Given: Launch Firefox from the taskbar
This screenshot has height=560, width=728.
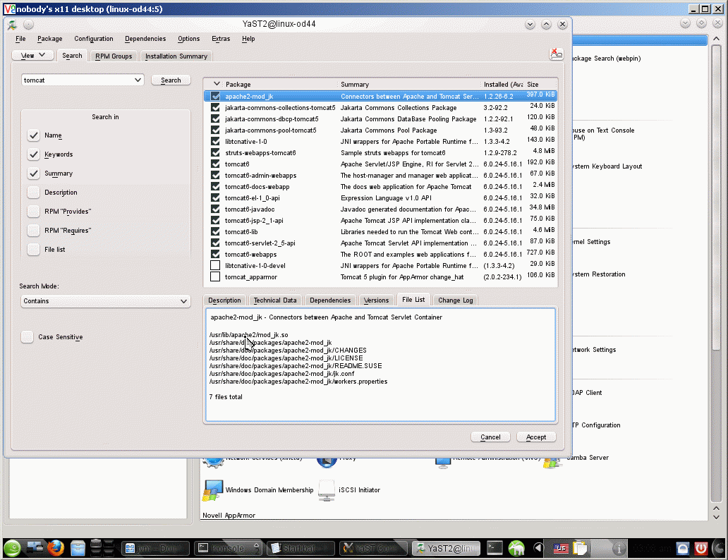Looking at the screenshot, I should point(55,549).
